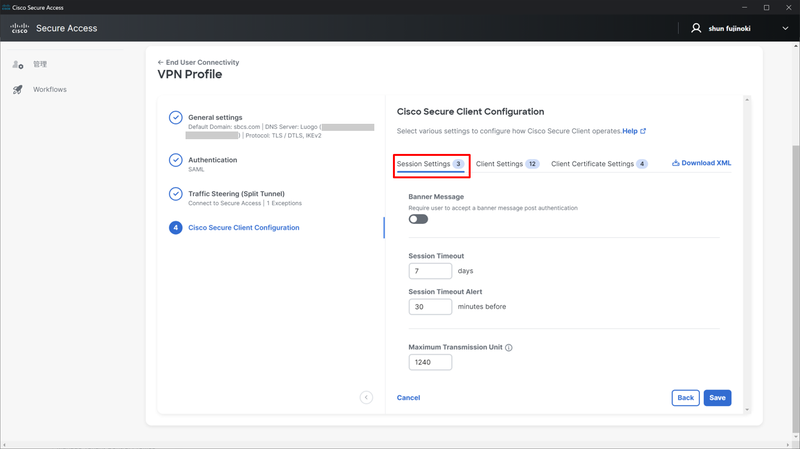800x449 pixels.
Task: Select the Authentication step checkmark
Action: tap(176, 160)
